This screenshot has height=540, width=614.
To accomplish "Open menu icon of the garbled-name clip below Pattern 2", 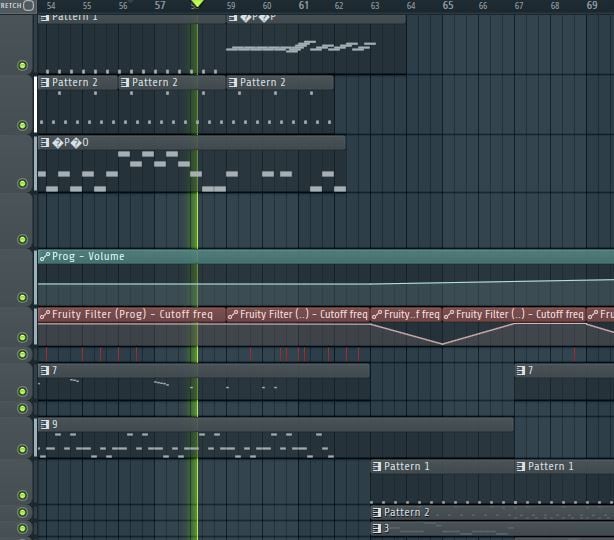I will (x=45, y=143).
